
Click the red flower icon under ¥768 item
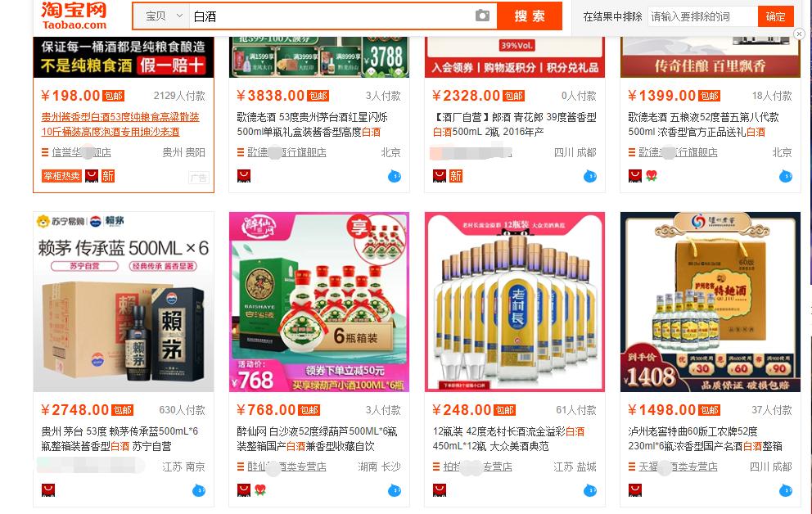coord(260,490)
